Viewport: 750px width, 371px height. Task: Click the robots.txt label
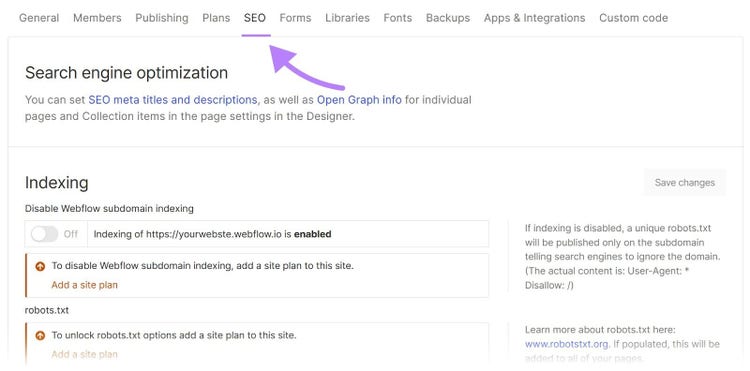coord(47,310)
